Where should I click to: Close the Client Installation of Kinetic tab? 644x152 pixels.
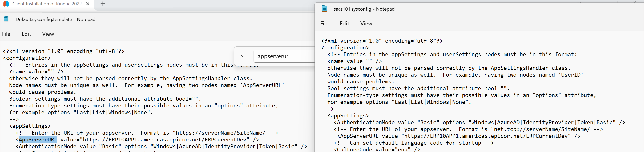tap(88, 4)
